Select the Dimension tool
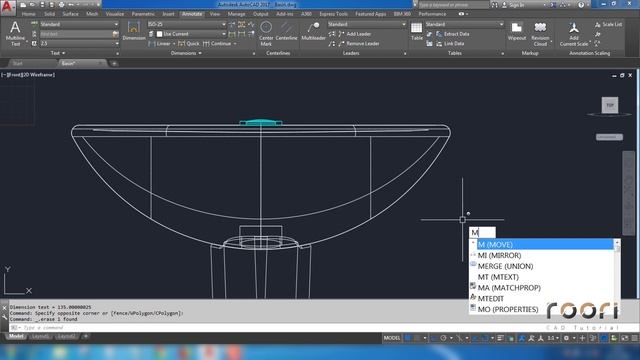Viewport: 640px width, 360px height. coord(134,31)
